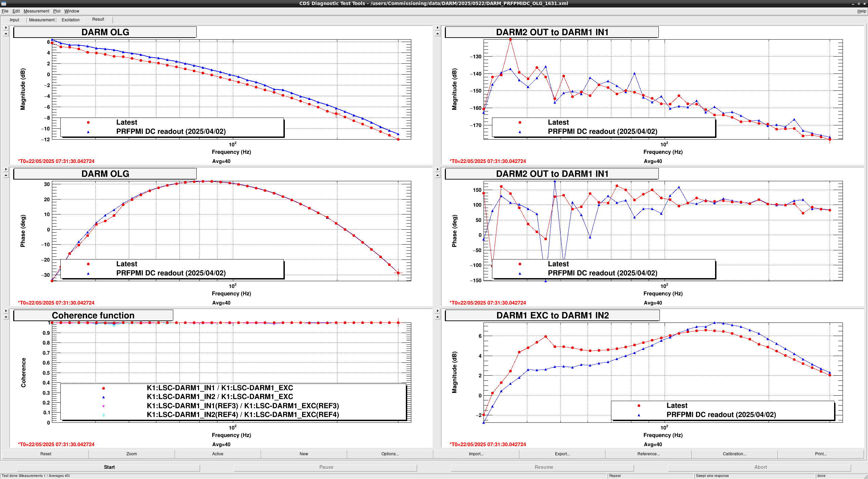868x479 pixels.
Task: Open the Window menu
Action: [72, 11]
